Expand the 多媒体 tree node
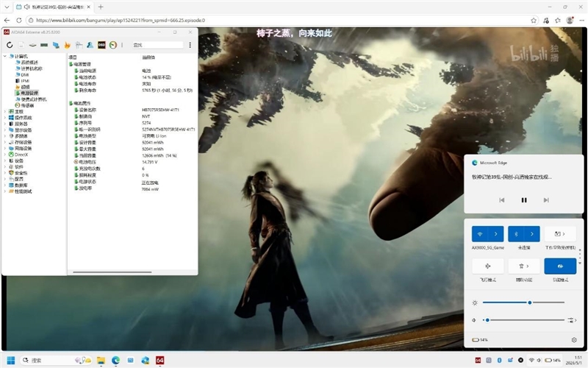Viewport: 588px width, 368px height. [x=5, y=136]
